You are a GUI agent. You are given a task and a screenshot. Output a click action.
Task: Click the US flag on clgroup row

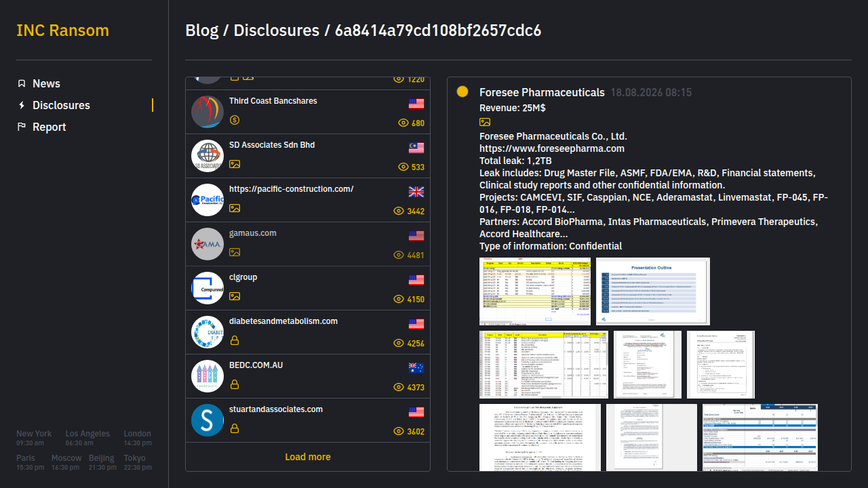pos(416,280)
